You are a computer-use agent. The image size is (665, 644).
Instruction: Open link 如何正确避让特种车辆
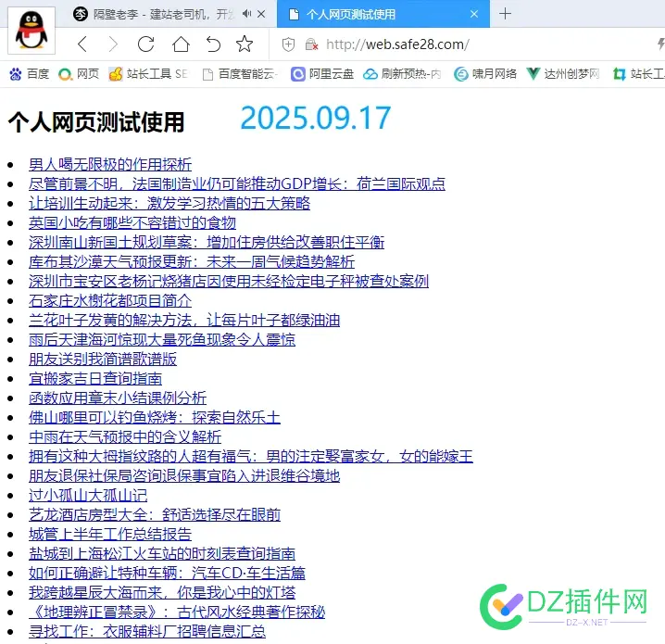[167, 574]
